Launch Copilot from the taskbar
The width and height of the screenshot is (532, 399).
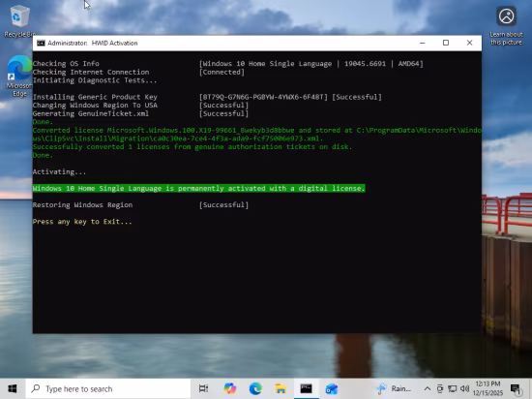pos(230,388)
